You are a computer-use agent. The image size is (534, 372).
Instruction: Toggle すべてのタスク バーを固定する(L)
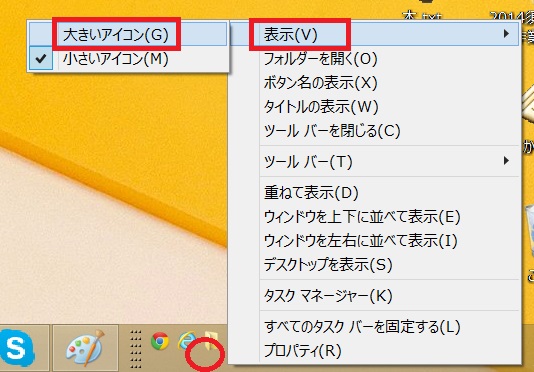[375, 327]
